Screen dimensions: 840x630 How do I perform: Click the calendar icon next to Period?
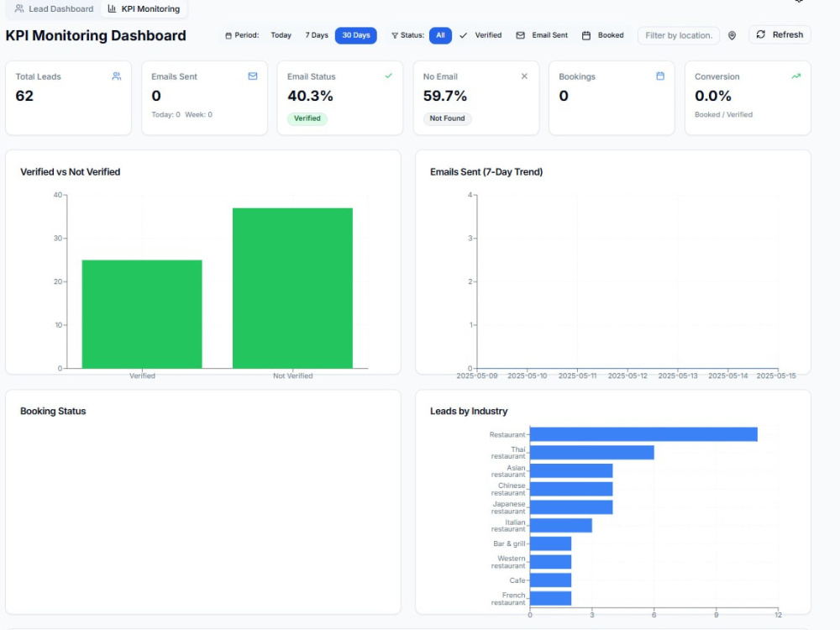[228, 35]
